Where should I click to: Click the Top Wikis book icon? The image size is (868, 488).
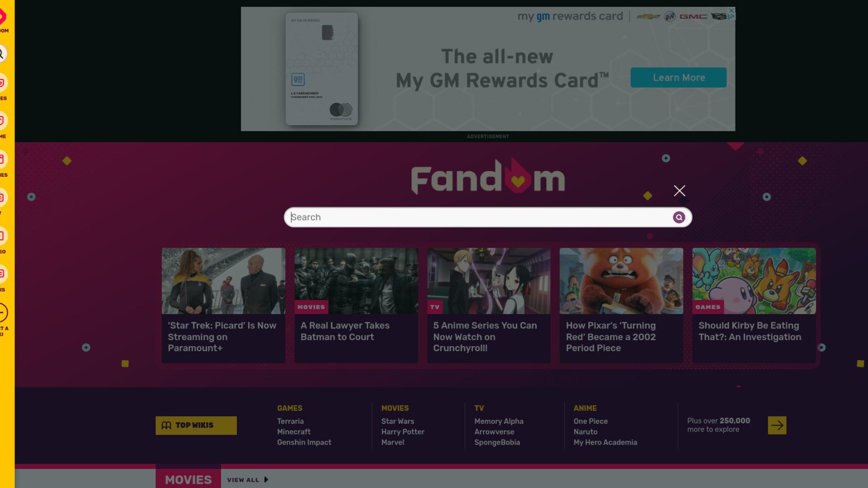[166, 425]
